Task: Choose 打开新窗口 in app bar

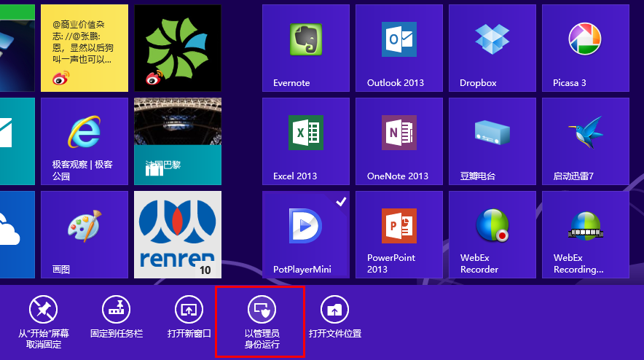Action: (189, 317)
